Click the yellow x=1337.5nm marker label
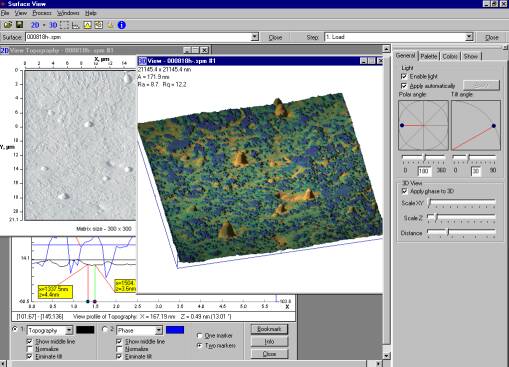This screenshot has width=509, height=367. (55, 292)
